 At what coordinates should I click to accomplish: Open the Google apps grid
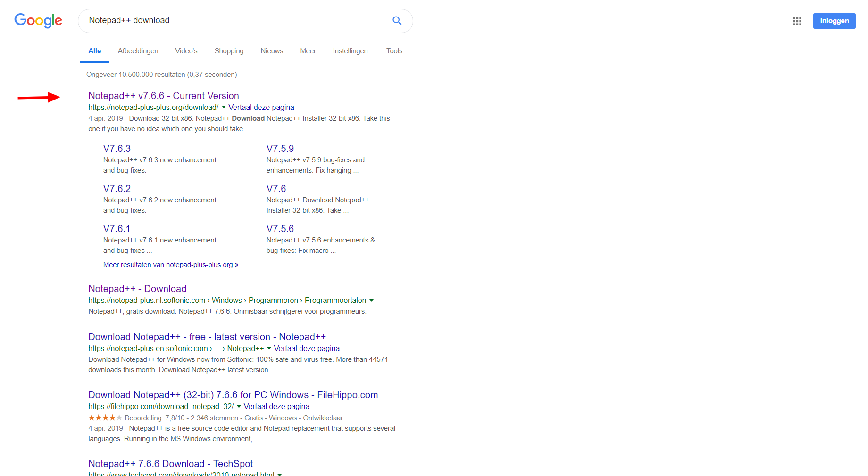point(797,21)
